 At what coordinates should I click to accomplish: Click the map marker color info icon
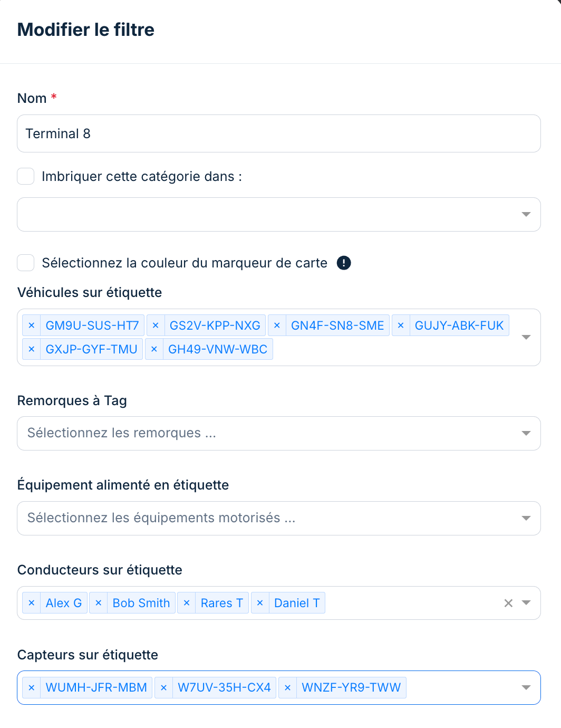[x=344, y=263]
